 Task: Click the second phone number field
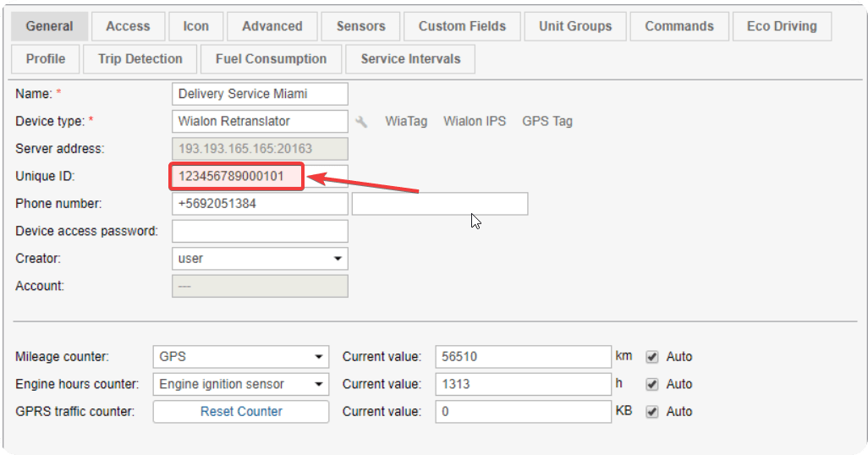tap(440, 204)
